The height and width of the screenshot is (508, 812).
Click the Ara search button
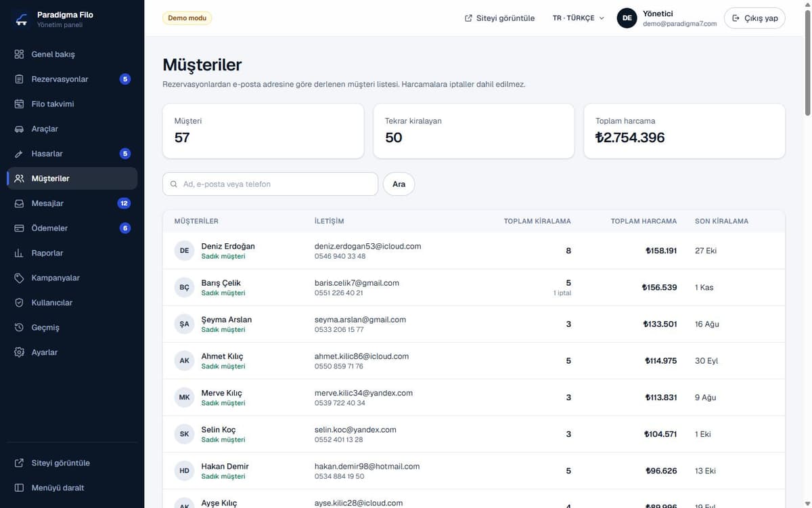[399, 184]
